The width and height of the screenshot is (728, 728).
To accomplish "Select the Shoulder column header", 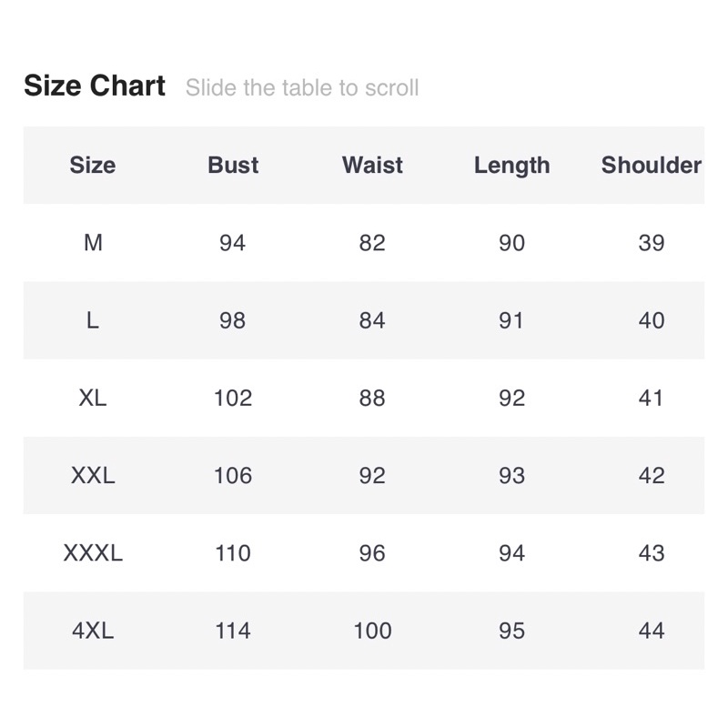I will (651, 165).
